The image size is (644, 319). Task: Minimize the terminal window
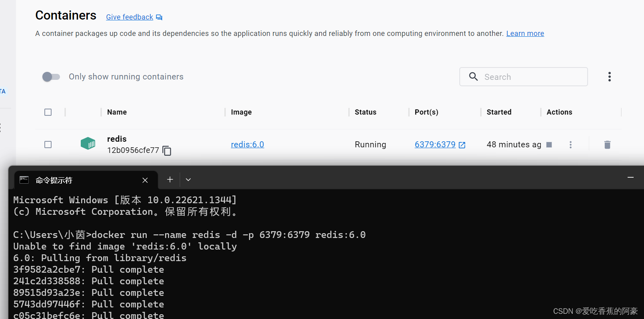coord(630,177)
